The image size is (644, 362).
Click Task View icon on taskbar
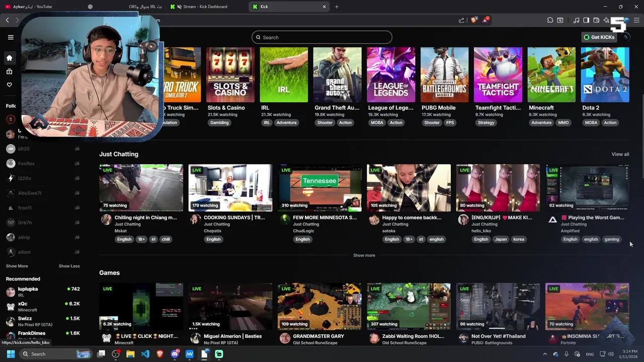point(101,354)
